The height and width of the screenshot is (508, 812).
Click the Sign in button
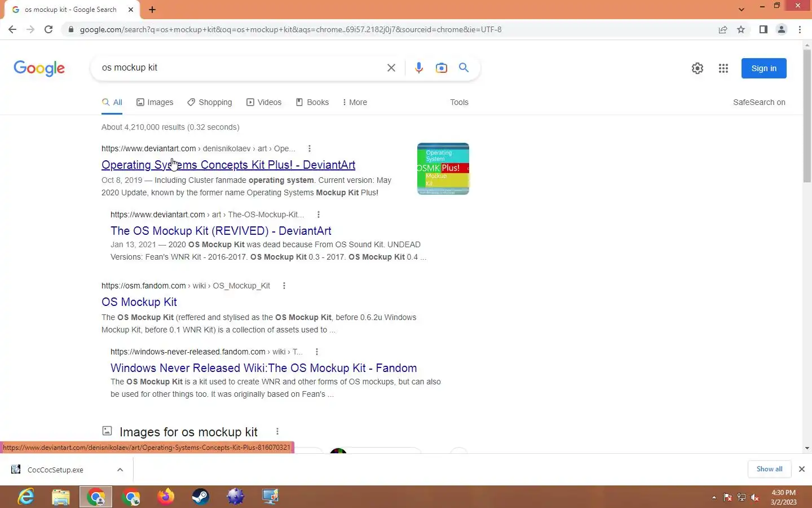[x=764, y=68]
